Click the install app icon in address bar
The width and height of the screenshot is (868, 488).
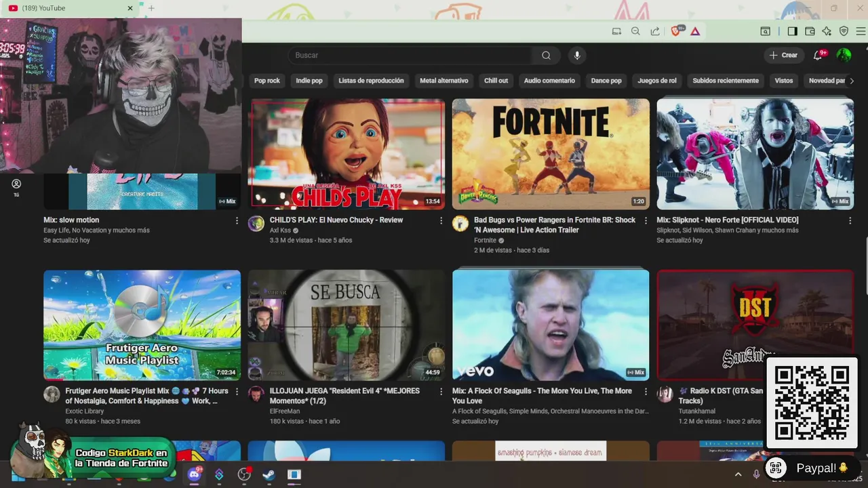pos(616,31)
